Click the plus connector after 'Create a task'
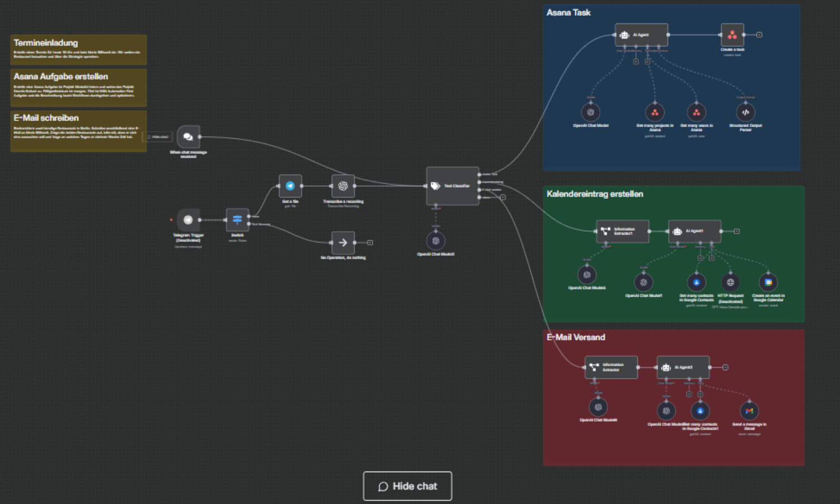 pyautogui.click(x=759, y=35)
